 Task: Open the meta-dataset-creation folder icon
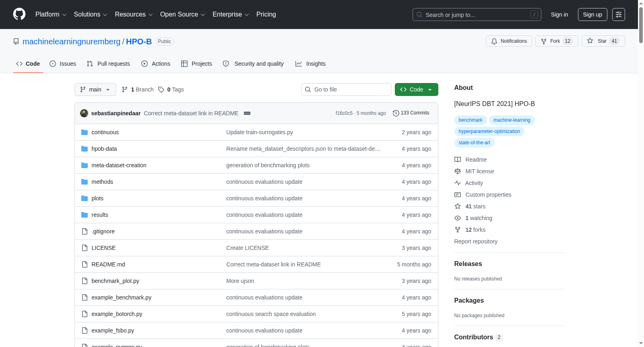(85, 165)
